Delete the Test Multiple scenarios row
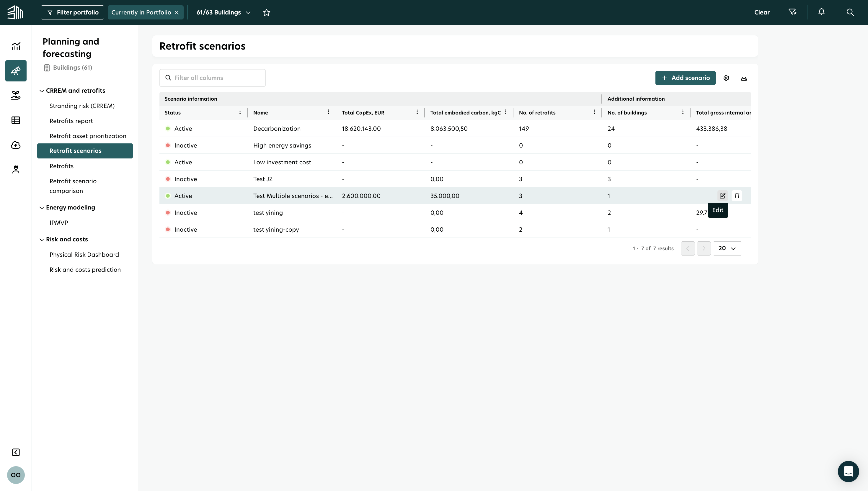Viewport: 868px width, 491px height. [737, 196]
